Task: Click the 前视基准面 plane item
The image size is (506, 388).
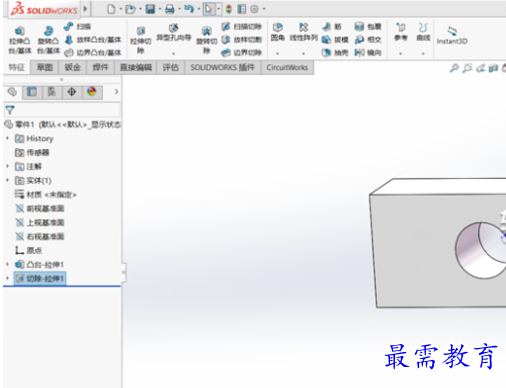Action: tap(40, 208)
